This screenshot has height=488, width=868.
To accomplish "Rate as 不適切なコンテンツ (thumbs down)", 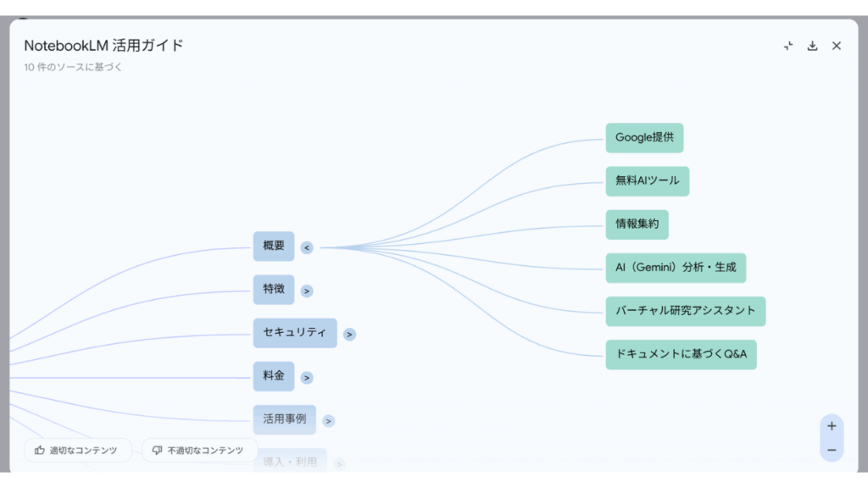I will pos(200,451).
